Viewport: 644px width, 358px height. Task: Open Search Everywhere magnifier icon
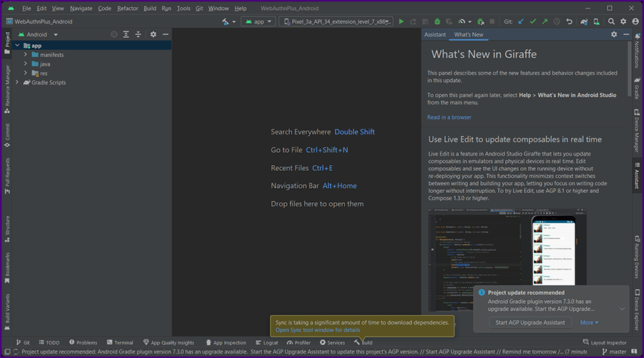point(610,21)
